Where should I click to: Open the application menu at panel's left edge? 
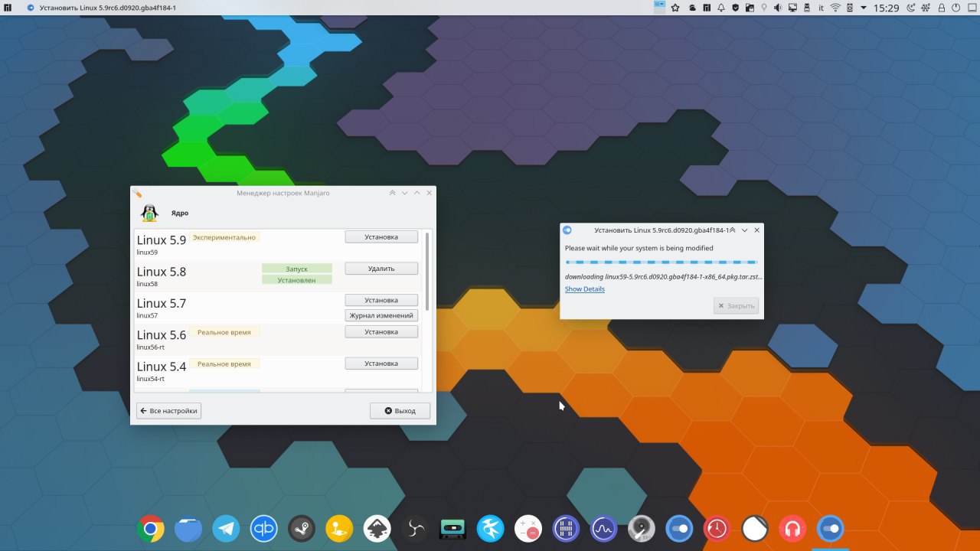pyautogui.click(x=7, y=8)
